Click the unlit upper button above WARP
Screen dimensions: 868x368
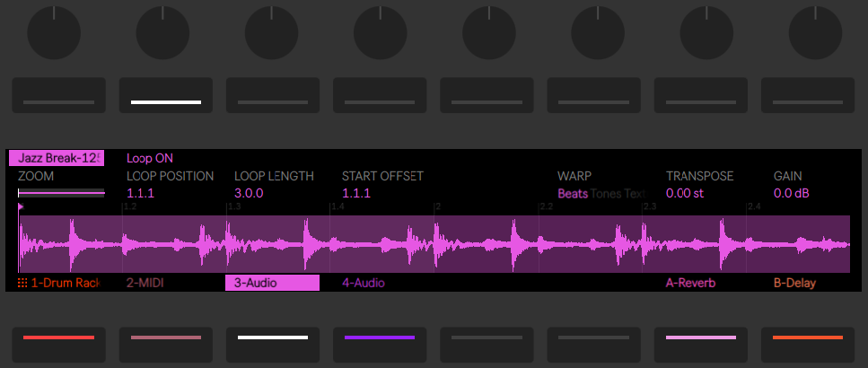(x=594, y=95)
